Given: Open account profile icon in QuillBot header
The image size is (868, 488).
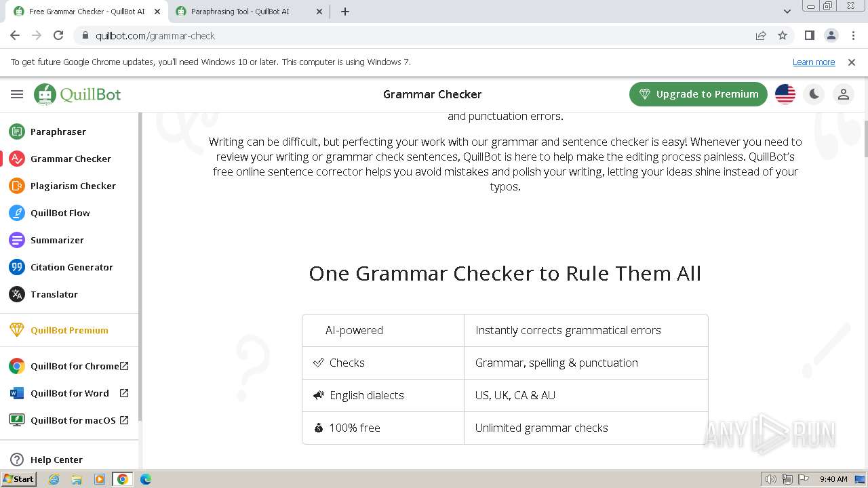Looking at the screenshot, I should 844,94.
